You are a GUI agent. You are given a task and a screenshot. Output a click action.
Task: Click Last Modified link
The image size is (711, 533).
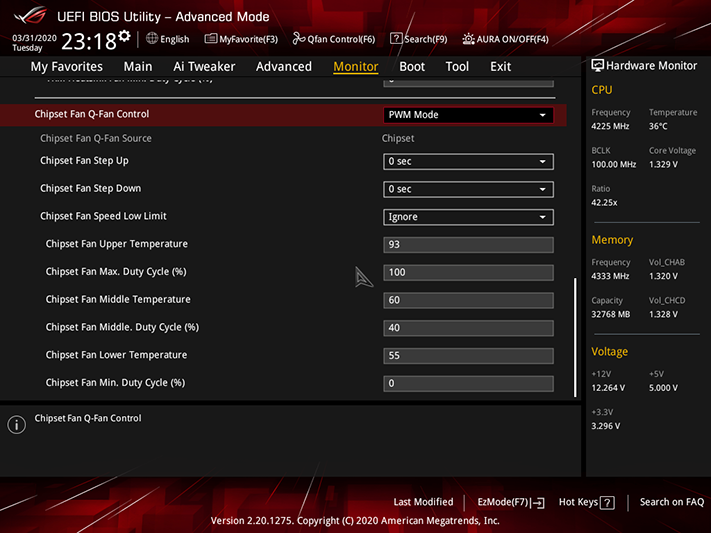[423, 502]
